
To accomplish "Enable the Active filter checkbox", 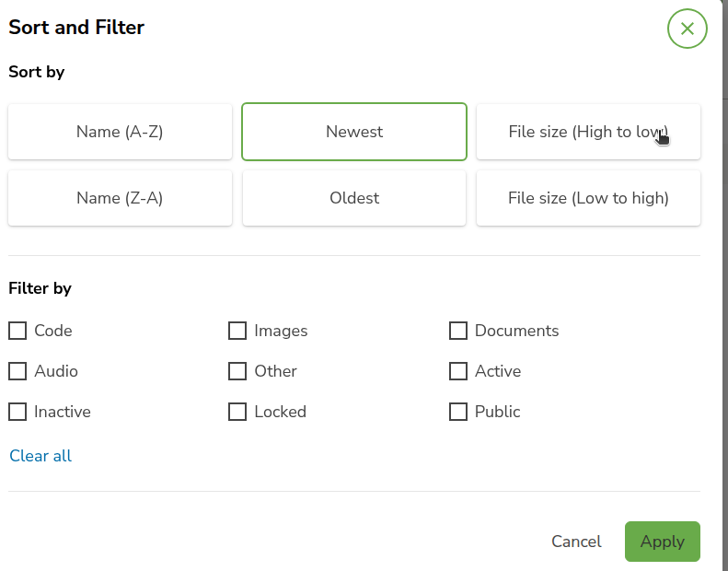I will click(457, 371).
